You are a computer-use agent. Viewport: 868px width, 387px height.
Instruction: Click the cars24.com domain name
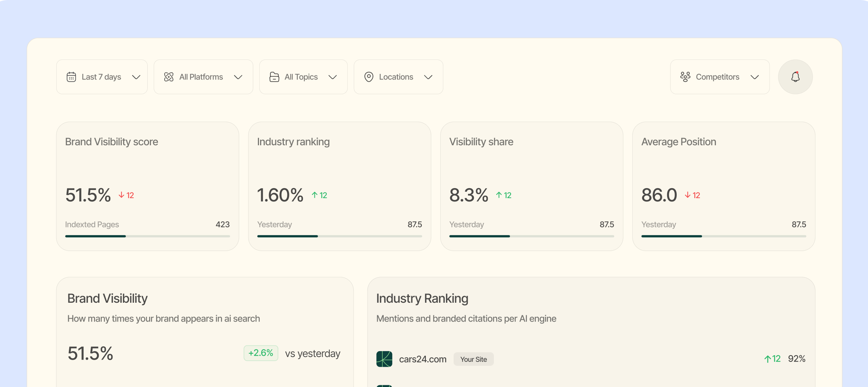coord(423,359)
